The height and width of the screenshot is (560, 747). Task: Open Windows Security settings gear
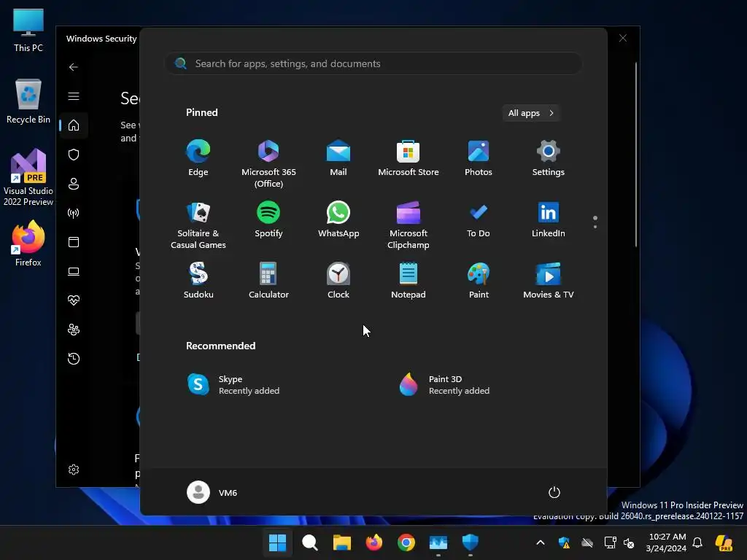(74, 470)
